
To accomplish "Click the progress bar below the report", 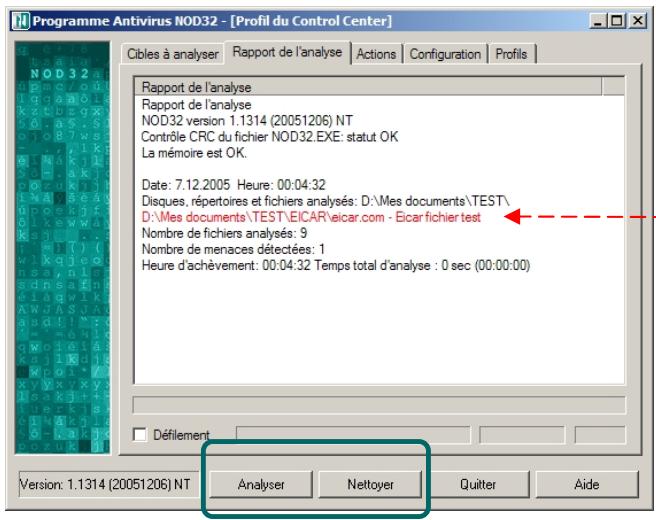I will 379,405.
